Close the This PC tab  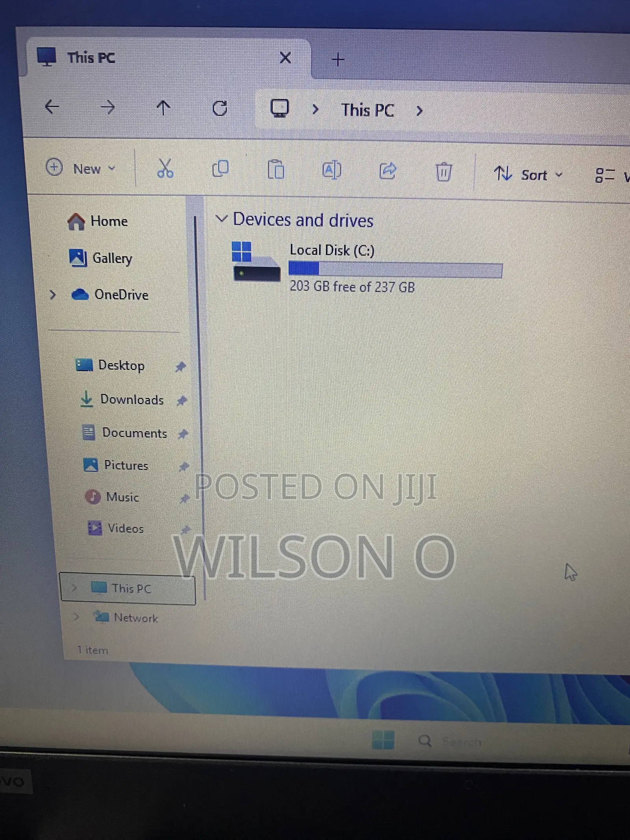pyautogui.click(x=285, y=58)
